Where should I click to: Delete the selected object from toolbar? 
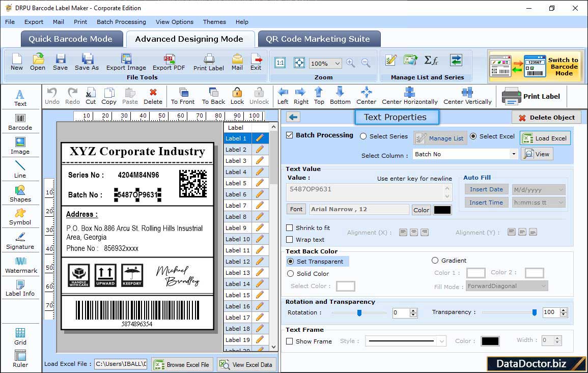[153, 96]
